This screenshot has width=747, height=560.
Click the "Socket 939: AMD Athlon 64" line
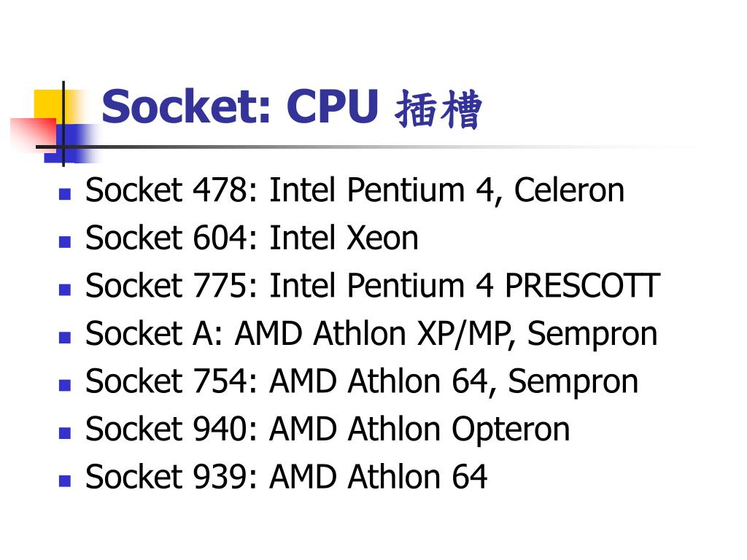click(x=286, y=477)
